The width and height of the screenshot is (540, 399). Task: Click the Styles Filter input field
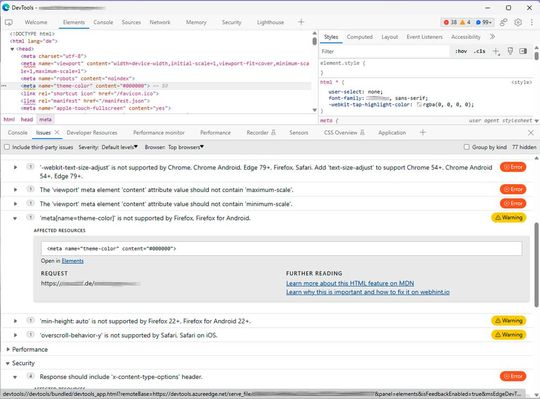(x=384, y=51)
